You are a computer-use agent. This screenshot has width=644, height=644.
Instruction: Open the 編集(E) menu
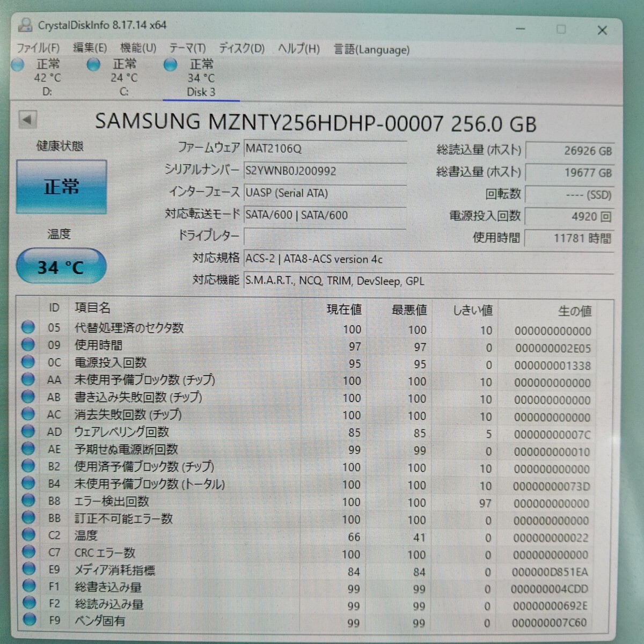click(x=90, y=48)
